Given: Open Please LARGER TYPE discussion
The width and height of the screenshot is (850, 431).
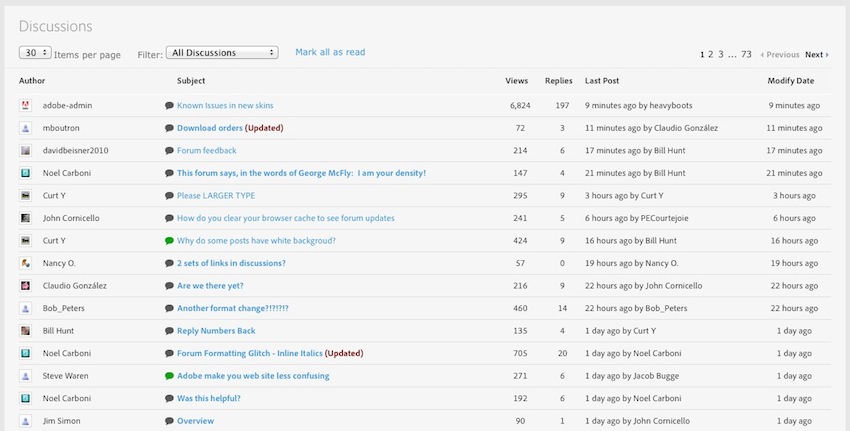Looking at the screenshot, I should (x=216, y=196).
